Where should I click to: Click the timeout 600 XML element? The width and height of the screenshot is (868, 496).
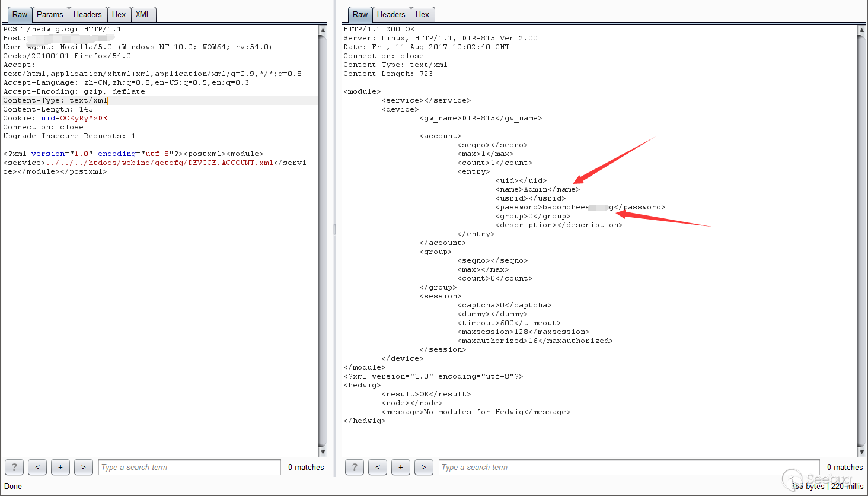click(509, 323)
